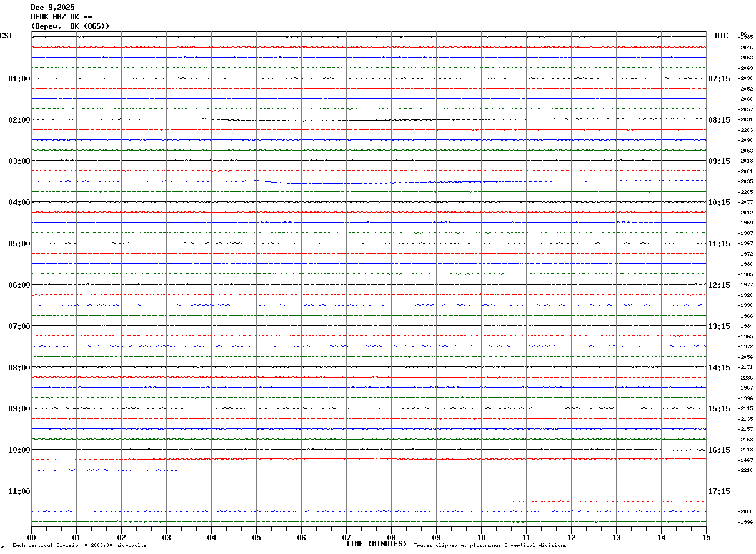Screen dimensions: 756x554
Task: Click the 13:15 UTC time label
Action: click(719, 326)
